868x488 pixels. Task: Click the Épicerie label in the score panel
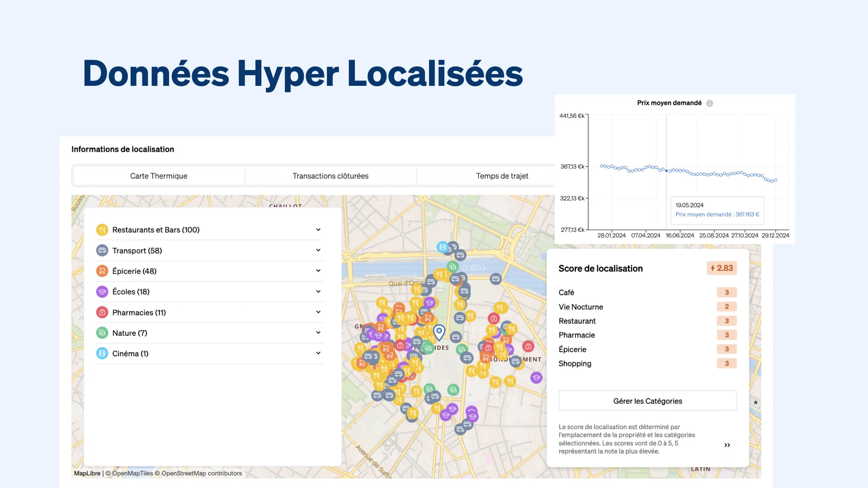pyautogui.click(x=572, y=349)
